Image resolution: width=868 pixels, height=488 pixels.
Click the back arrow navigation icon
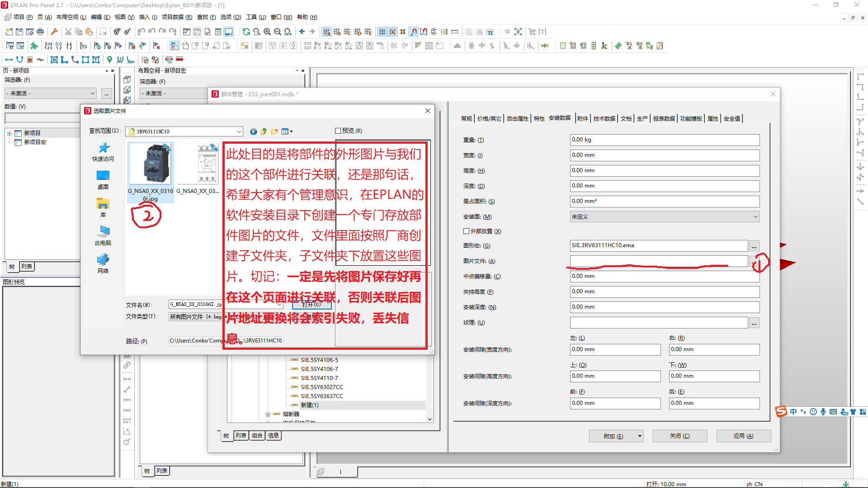click(302, 32)
